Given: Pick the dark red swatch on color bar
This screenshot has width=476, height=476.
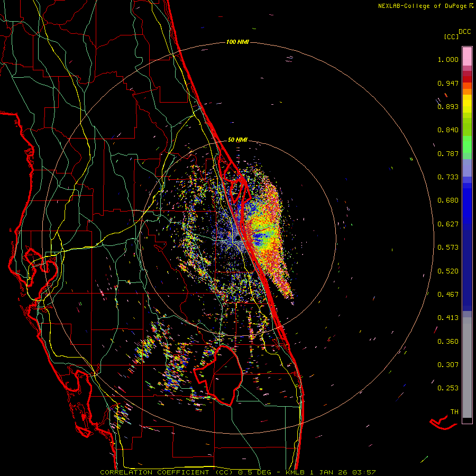Looking at the screenshot, I should (x=467, y=79).
